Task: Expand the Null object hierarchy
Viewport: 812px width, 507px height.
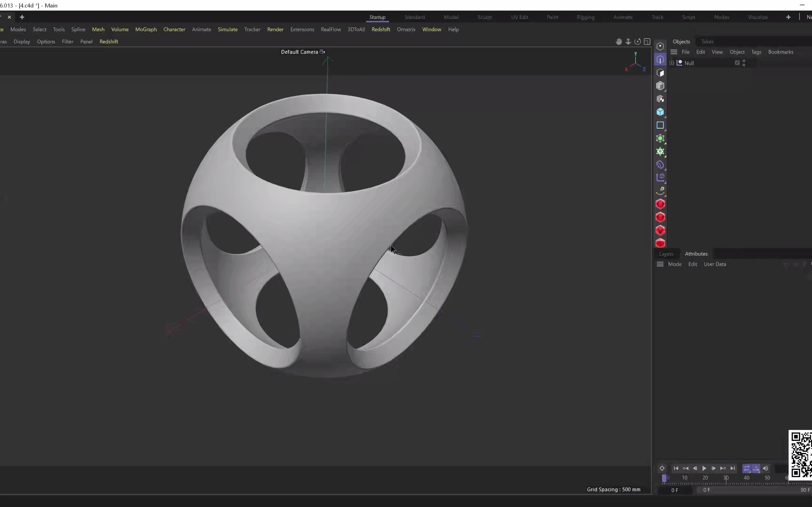Action: point(671,63)
